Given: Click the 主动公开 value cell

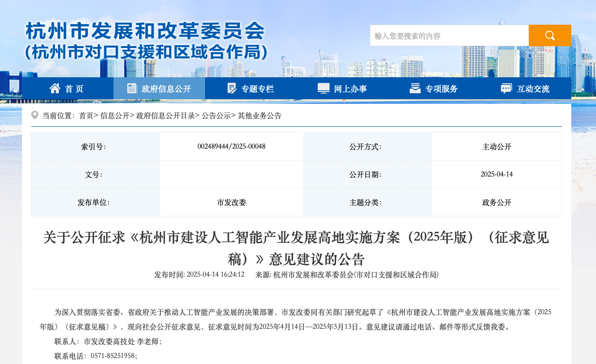Looking at the screenshot, I should click(x=497, y=146).
